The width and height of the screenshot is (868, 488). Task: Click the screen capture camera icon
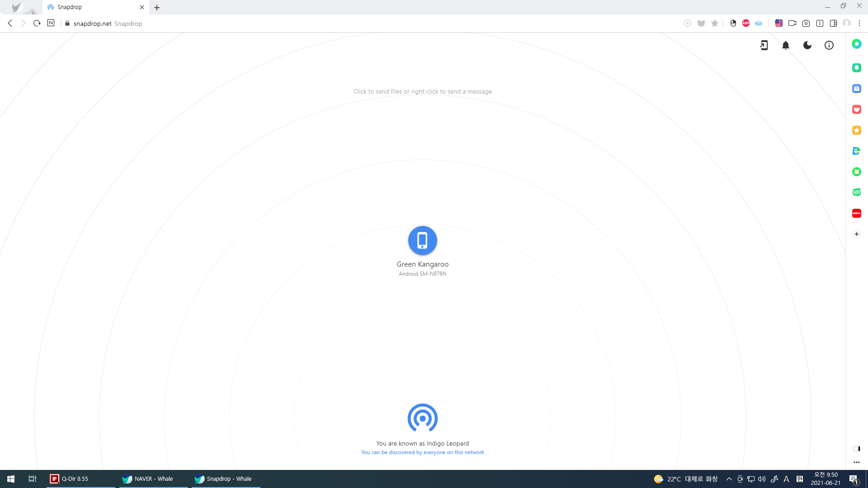tap(806, 23)
